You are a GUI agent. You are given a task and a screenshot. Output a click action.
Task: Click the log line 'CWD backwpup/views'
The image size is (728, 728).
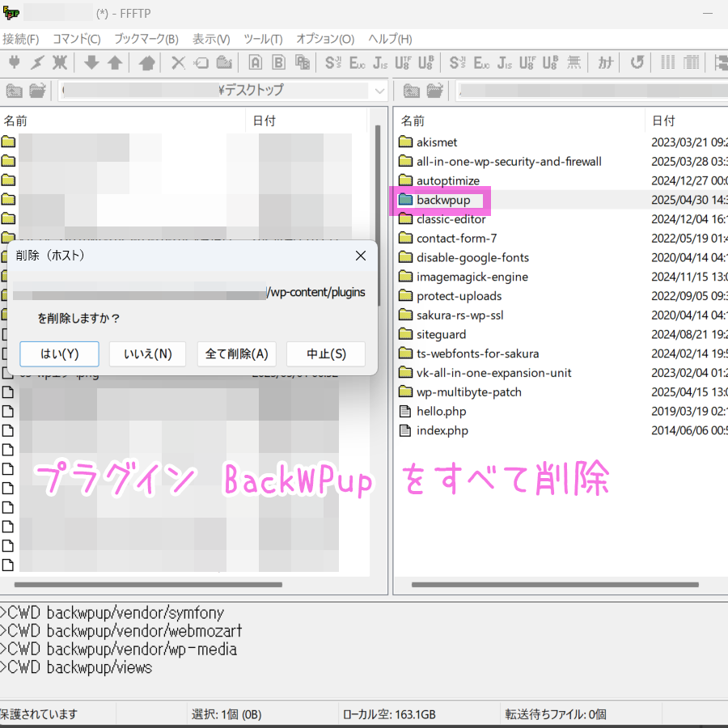pyautogui.click(x=76, y=667)
